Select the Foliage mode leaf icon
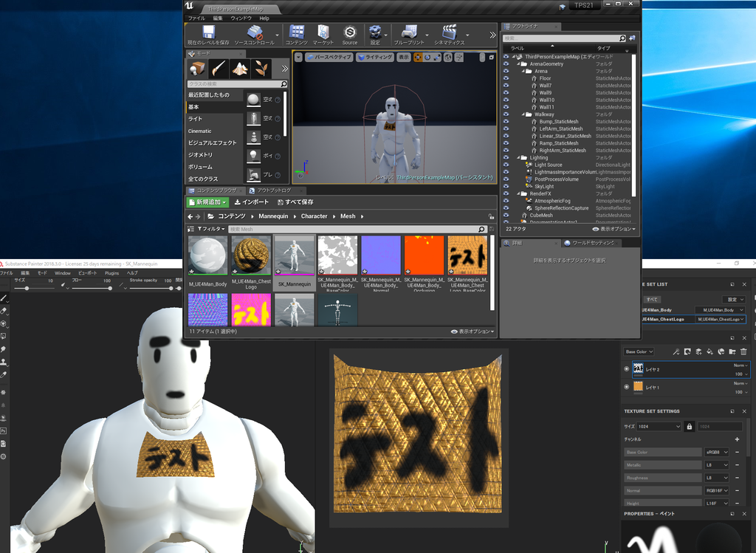This screenshot has width=756, height=553. [261, 69]
